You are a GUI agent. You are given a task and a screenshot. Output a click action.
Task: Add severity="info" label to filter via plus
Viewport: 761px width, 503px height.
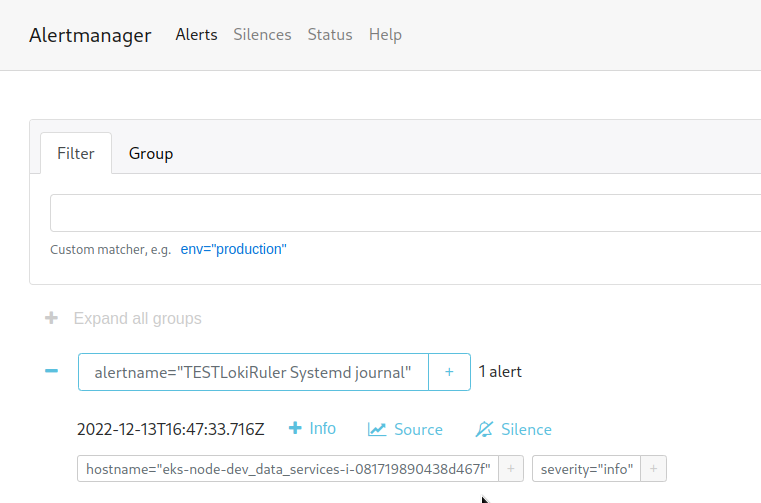[x=653, y=469]
